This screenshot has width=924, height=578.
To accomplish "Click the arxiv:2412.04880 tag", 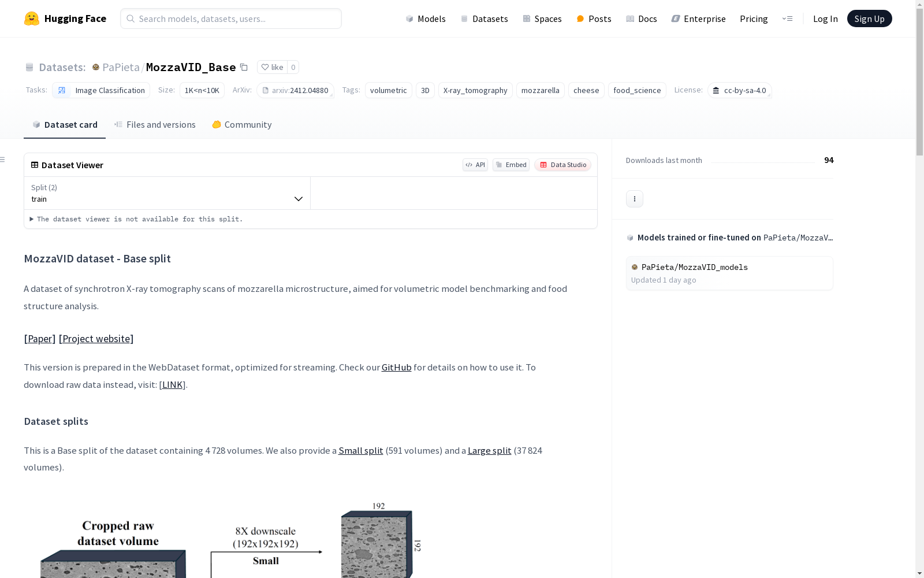I will [295, 90].
